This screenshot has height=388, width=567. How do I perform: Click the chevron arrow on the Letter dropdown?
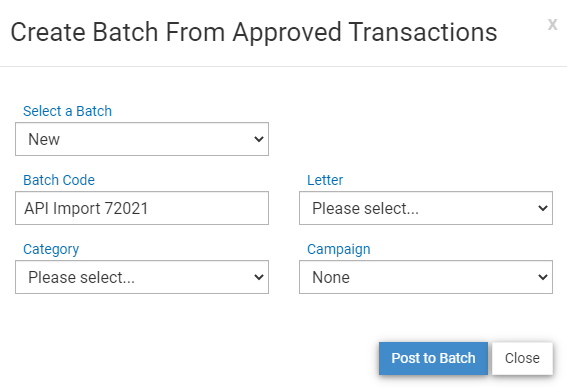click(x=542, y=208)
